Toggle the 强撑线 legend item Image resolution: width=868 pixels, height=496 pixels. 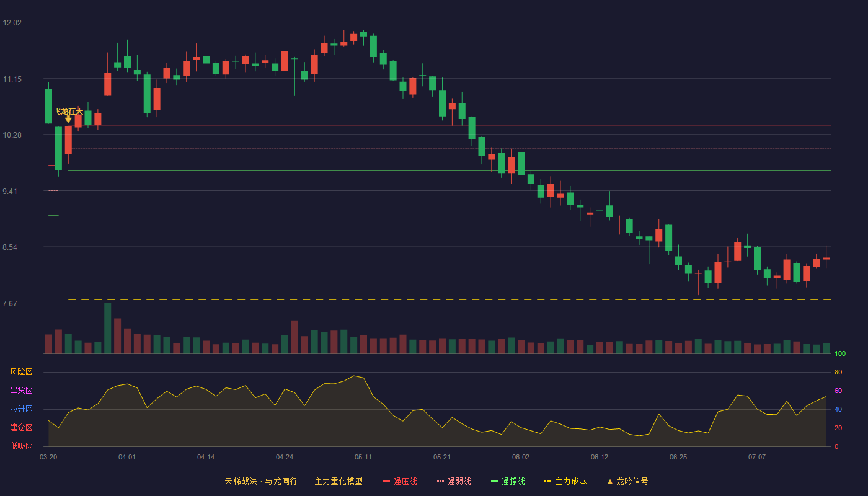pyautogui.click(x=508, y=481)
